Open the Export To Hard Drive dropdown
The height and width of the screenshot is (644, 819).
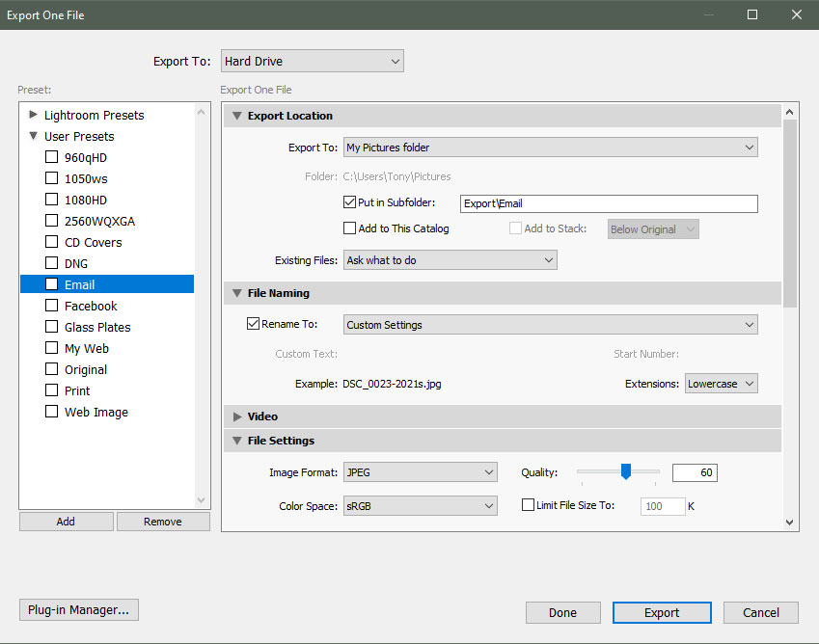(x=312, y=62)
